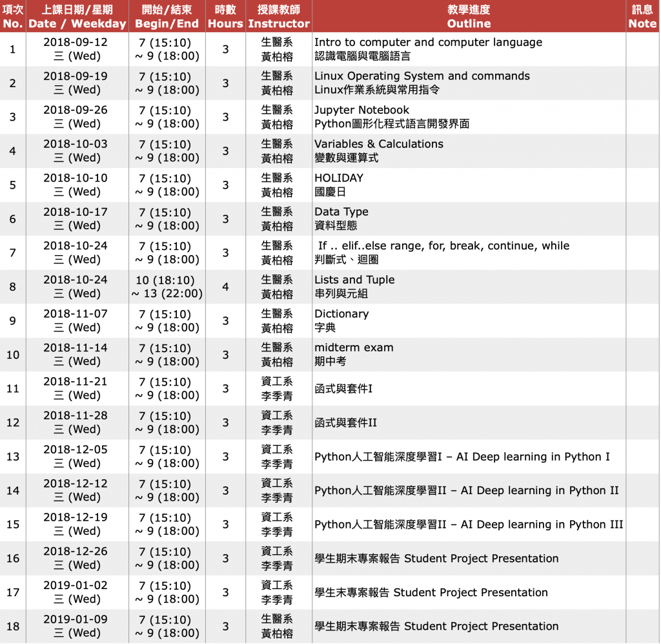Click row 14's 'AI Deep learning in Python II'

click(x=469, y=490)
